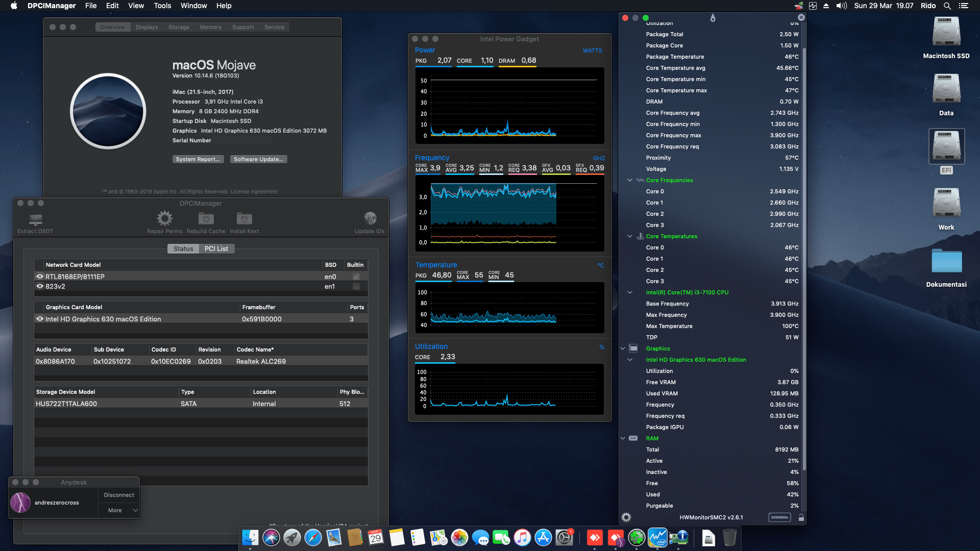Click the Repair Perms gear icon

pos(164,219)
